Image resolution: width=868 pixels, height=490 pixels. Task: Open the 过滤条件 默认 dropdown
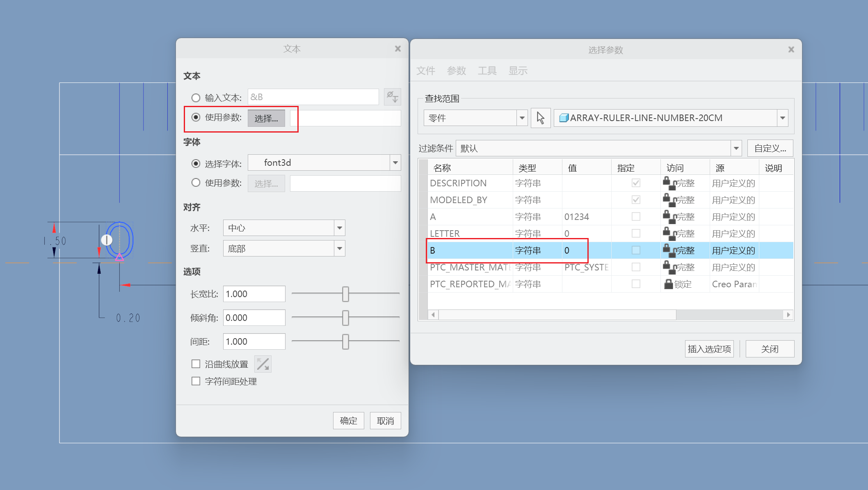pos(736,149)
